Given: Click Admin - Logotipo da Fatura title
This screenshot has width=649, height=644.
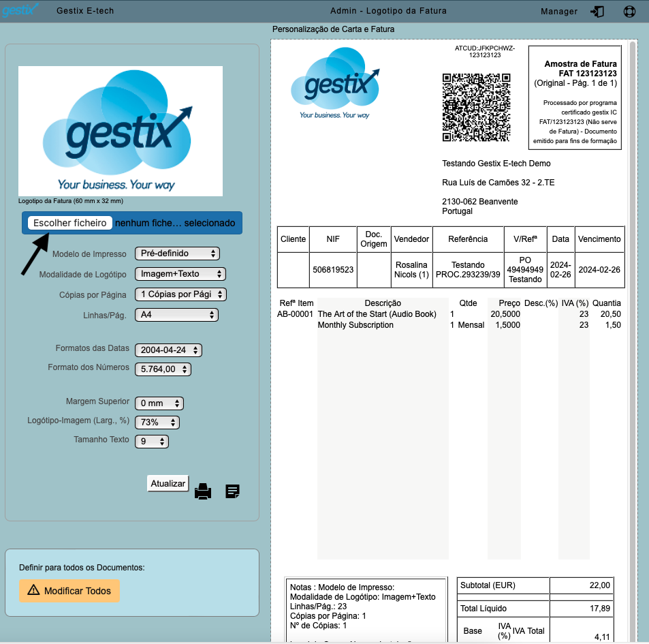Looking at the screenshot, I should click(x=388, y=11).
